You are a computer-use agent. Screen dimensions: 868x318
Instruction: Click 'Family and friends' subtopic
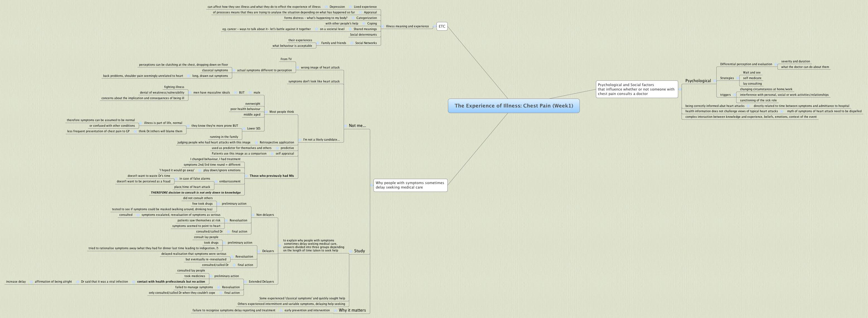click(334, 43)
